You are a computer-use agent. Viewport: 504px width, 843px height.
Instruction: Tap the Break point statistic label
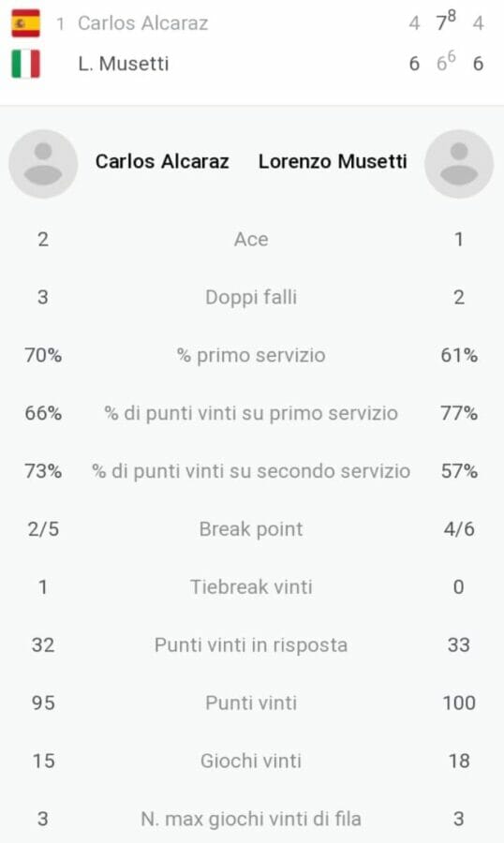pyautogui.click(x=251, y=529)
